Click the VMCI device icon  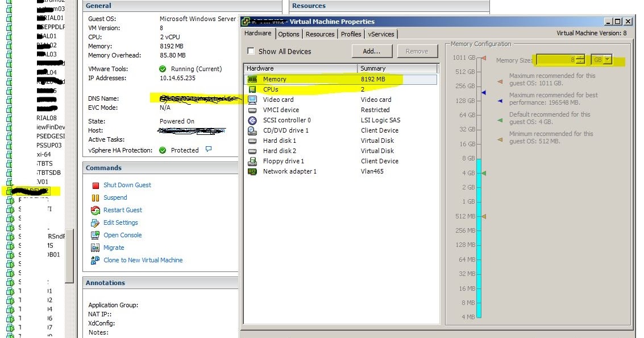coord(252,110)
